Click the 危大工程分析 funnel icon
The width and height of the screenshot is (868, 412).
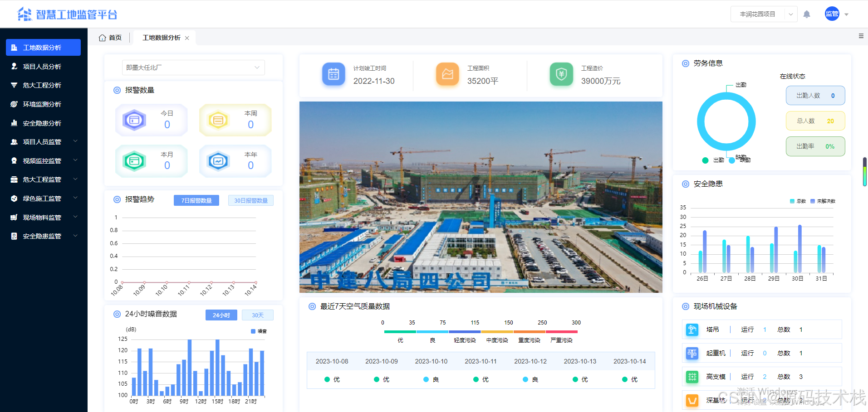pos(14,85)
